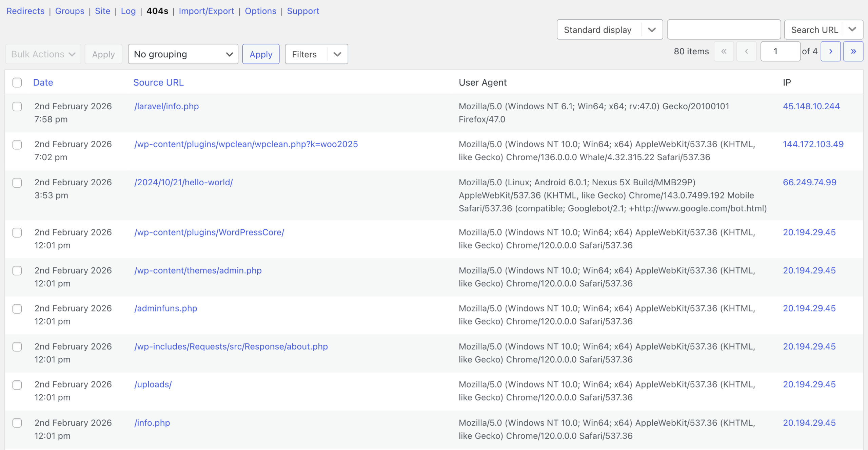
Task: Open the Standard display dropdown
Action: click(610, 30)
